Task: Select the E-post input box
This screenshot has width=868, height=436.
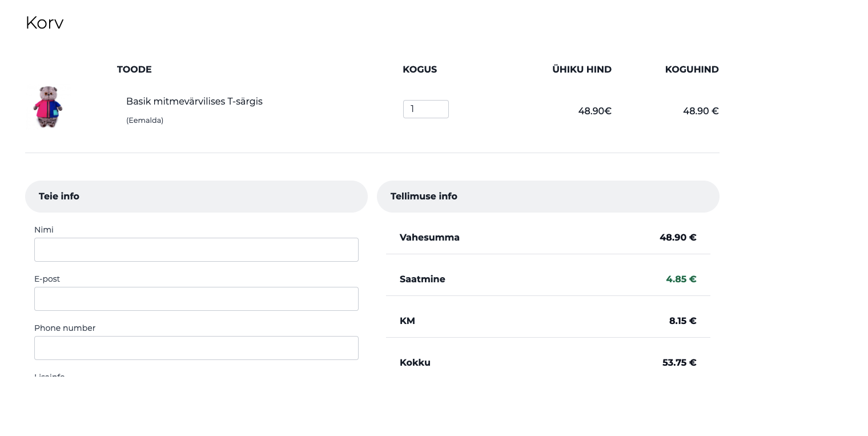Action: (196, 299)
